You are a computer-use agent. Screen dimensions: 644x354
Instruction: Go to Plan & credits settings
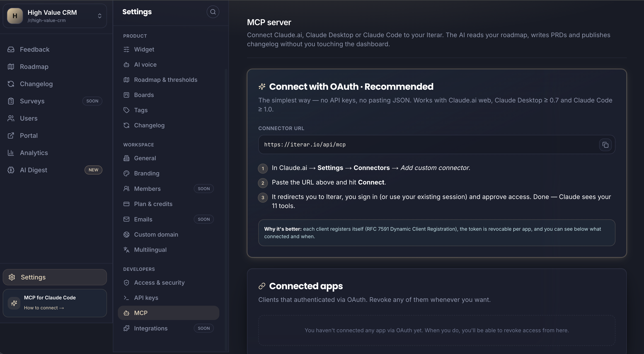(169, 204)
